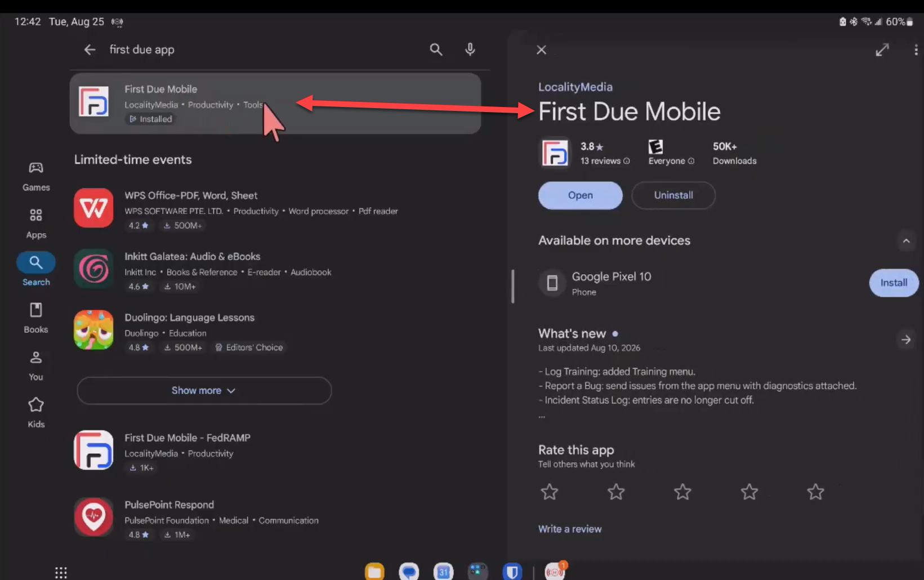Viewport: 924px width, 580px height.
Task: Go back using the search bar arrow
Action: (90, 50)
